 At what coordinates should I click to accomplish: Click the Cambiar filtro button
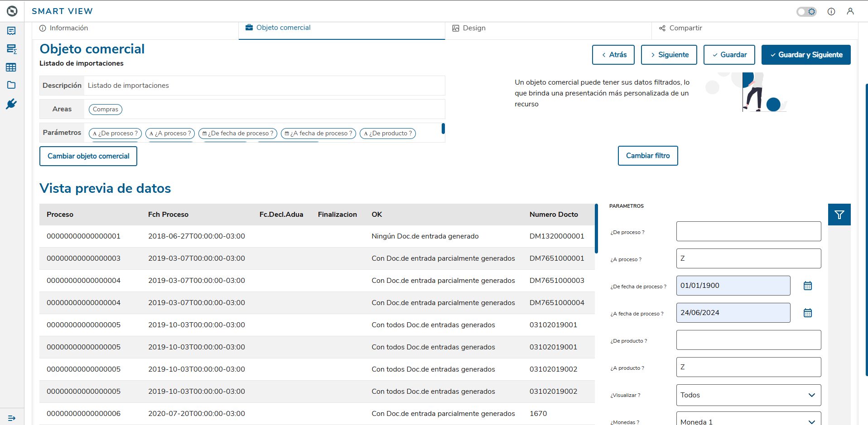point(648,156)
